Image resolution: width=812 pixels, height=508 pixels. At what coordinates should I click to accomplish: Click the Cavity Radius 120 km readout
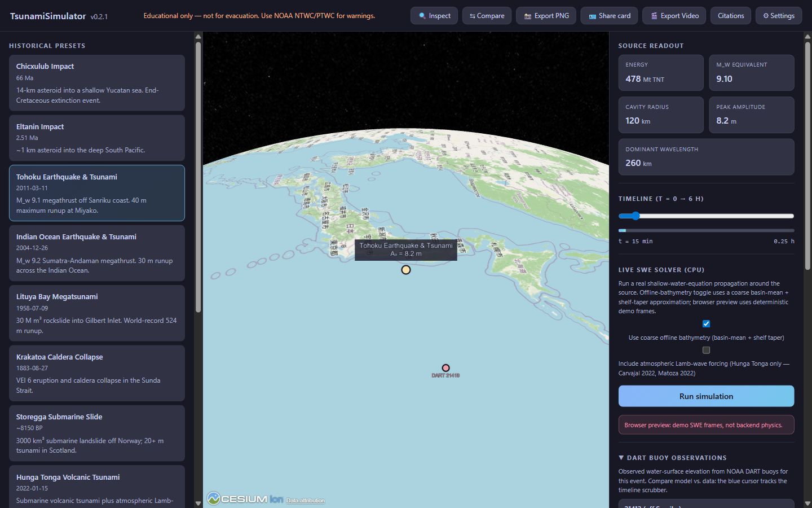tap(661, 115)
